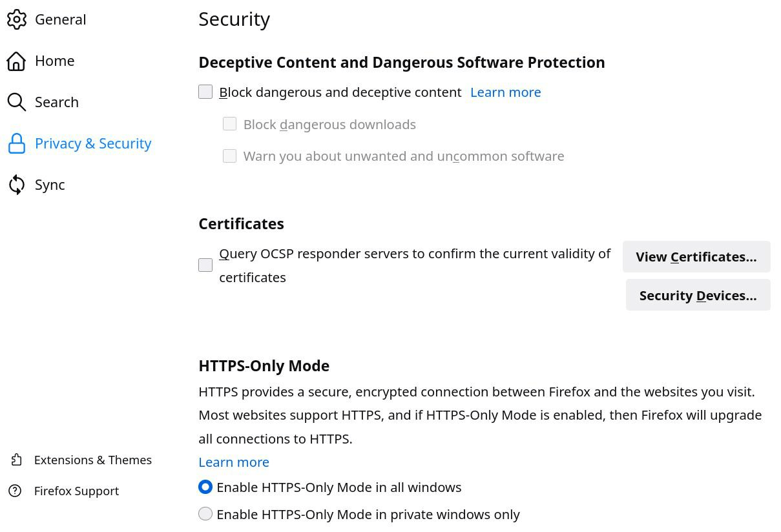The width and height of the screenshot is (781, 532).
Task: Click the General gear icon
Action: click(17, 19)
